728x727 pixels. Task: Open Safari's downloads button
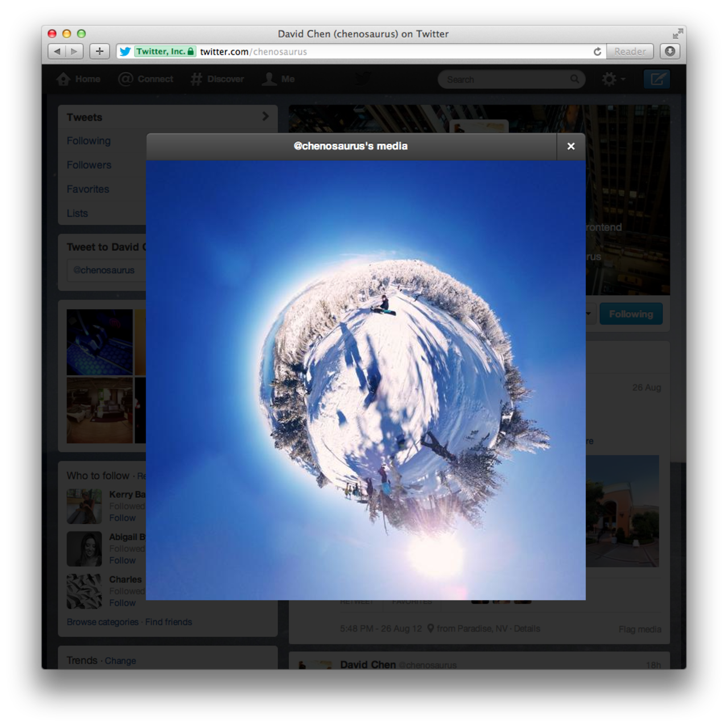click(x=670, y=51)
